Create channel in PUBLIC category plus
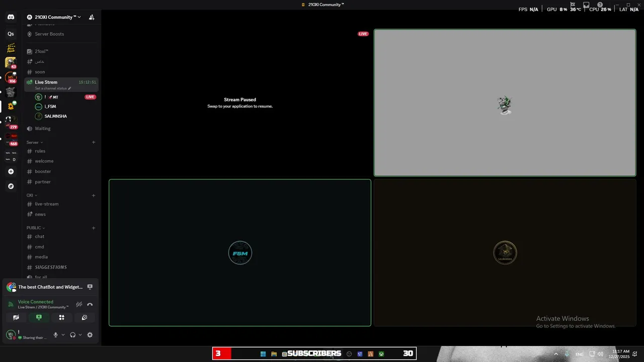This screenshot has width=644, height=362. 94,228
